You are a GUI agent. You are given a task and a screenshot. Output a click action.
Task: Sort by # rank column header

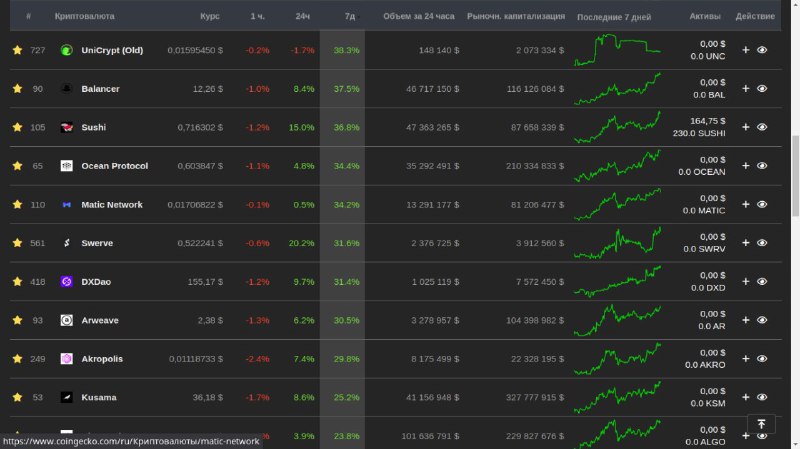point(29,16)
